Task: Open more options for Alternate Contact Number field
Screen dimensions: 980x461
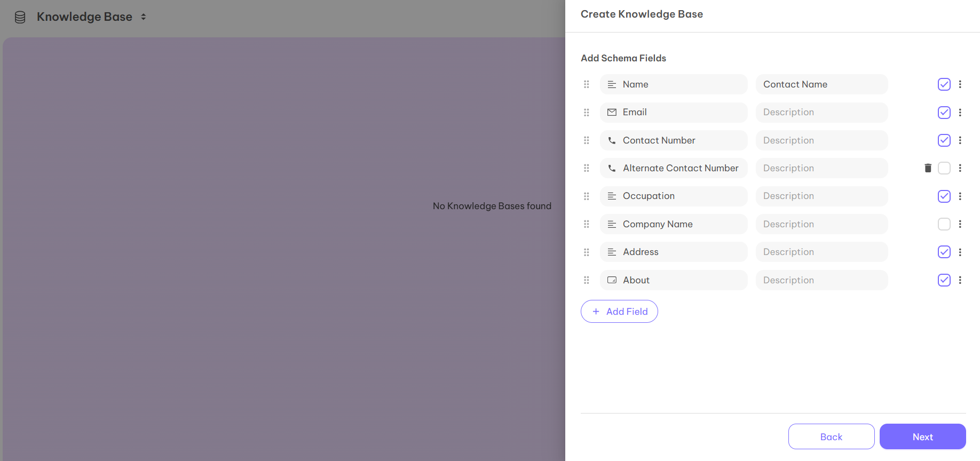Action: click(960, 168)
